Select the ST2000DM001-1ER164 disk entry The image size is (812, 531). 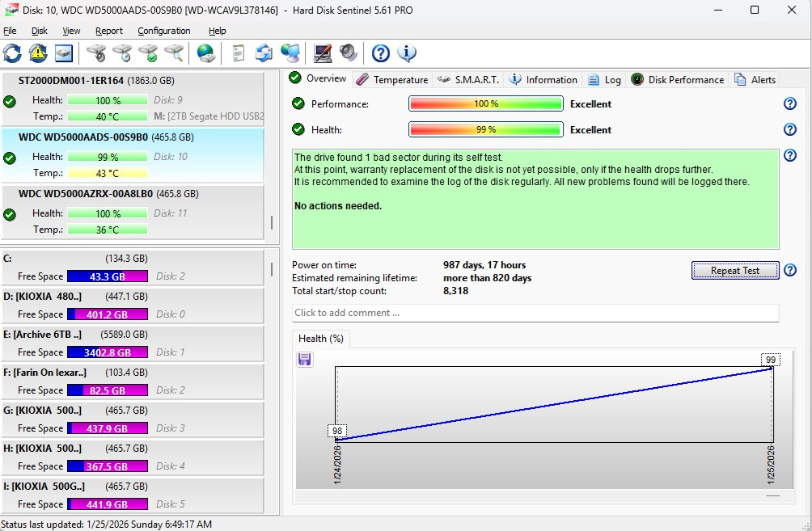(x=96, y=81)
